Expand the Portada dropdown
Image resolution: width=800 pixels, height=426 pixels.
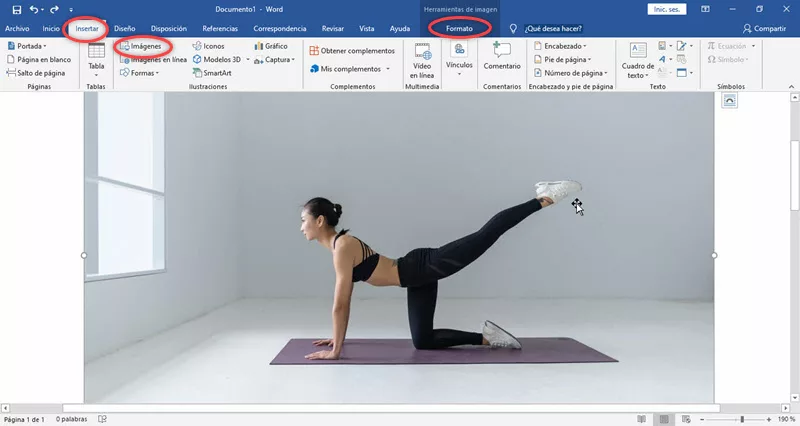coord(27,46)
